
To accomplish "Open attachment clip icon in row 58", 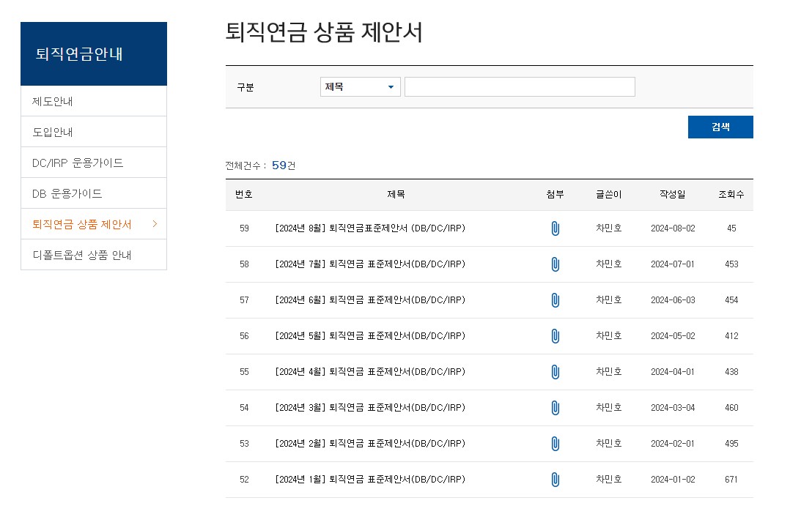I will point(555,264).
